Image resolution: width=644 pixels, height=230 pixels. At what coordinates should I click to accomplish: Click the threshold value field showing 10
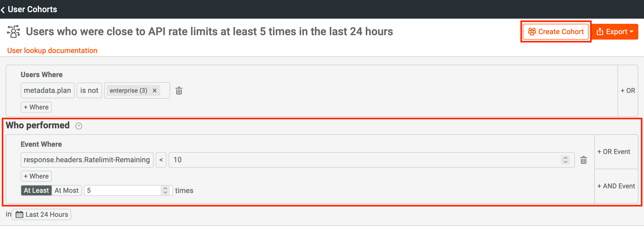371,160
